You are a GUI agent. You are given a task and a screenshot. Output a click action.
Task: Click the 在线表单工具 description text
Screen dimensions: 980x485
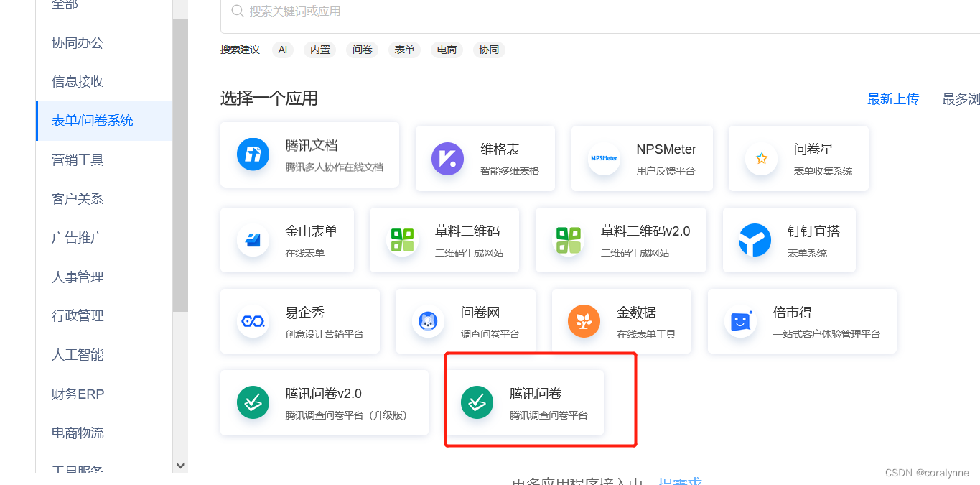(x=646, y=334)
